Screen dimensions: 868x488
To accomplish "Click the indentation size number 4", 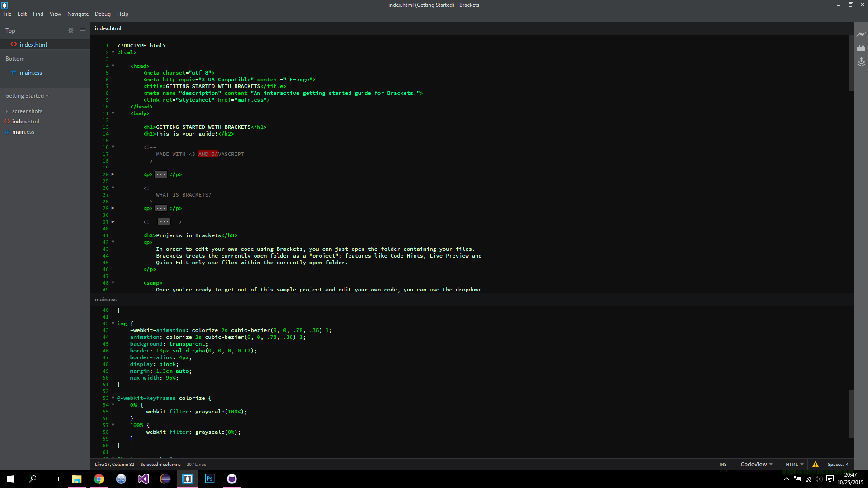I will (x=847, y=464).
